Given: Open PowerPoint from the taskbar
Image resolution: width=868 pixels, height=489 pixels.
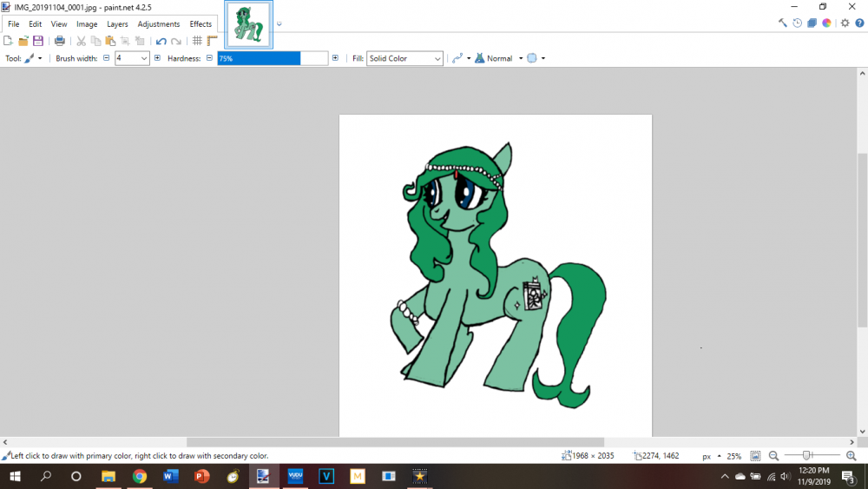Looking at the screenshot, I should click(x=201, y=476).
